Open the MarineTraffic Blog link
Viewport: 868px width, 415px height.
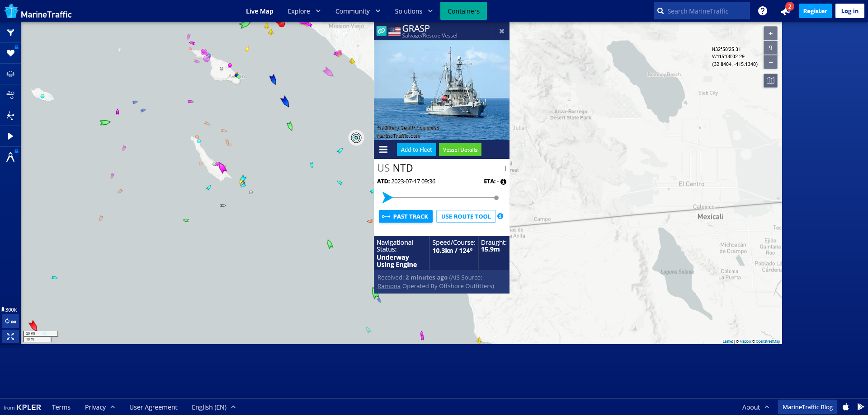(807, 407)
